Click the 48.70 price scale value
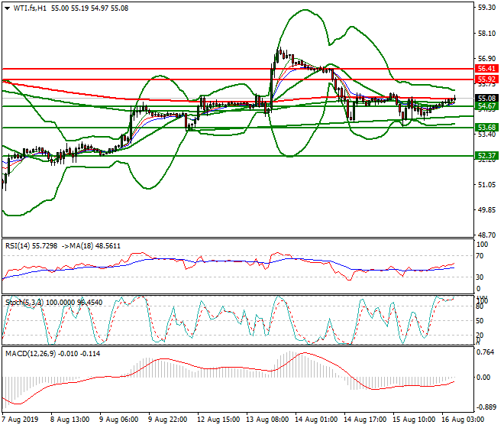The height and width of the screenshot is (428, 504). pos(486,235)
